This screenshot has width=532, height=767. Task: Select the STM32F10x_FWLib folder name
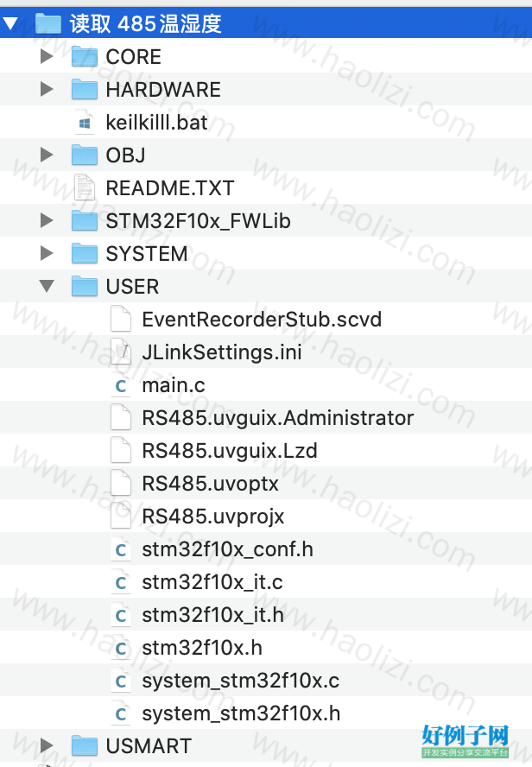click(199, 221)
